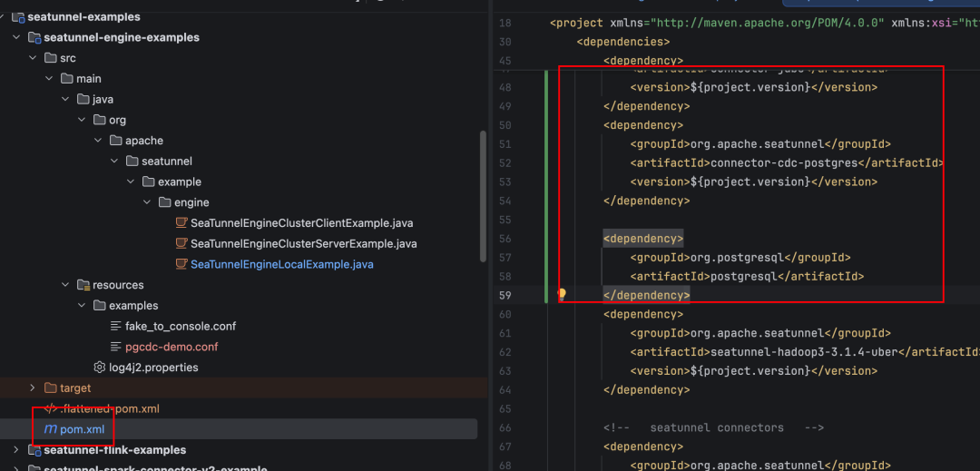Viewport: 980px width, 471px height.
Task: Collapse the java folder chevron
Action: tap(65, 99)
